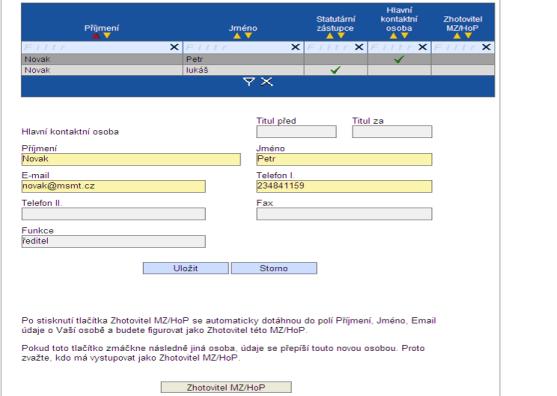The image size is (557, 396).
Task: Click the Statutární zástupce filter field
Action: point(330,47)
